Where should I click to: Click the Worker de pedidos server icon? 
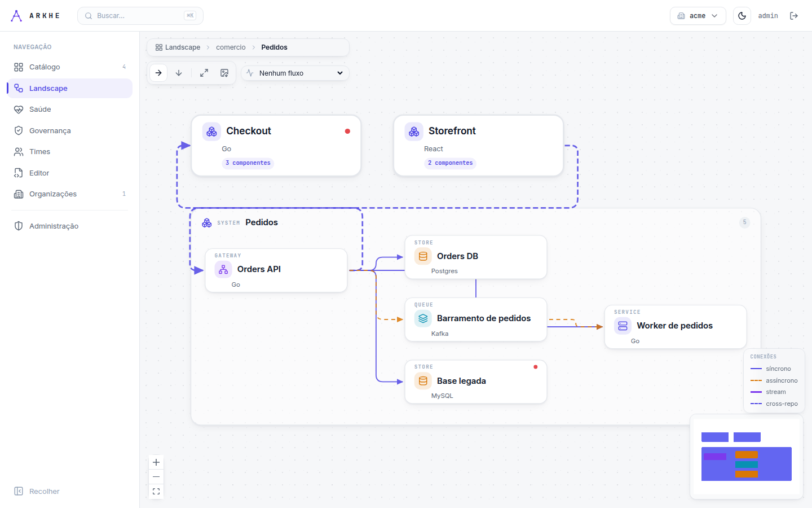point(623,326)
